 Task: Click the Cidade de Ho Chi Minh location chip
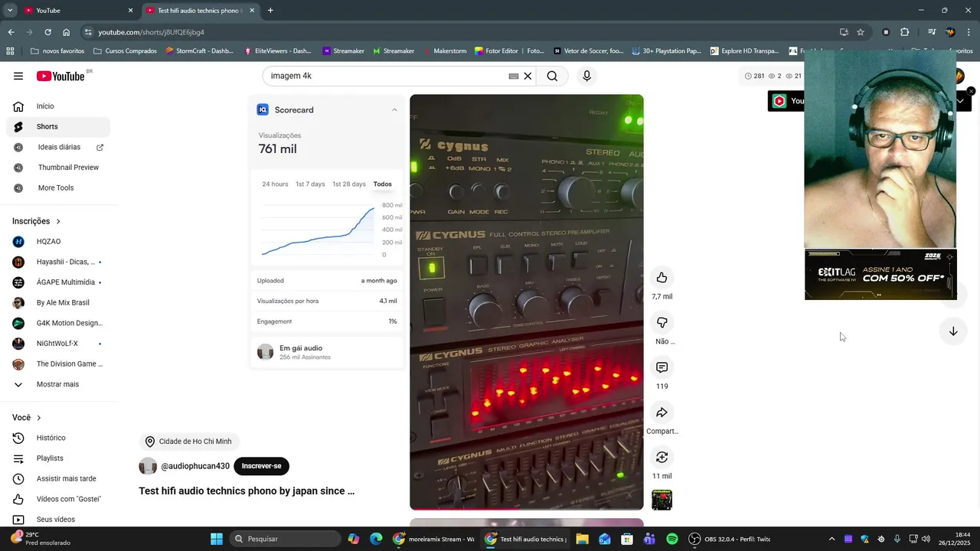click(x=189, y=442)
